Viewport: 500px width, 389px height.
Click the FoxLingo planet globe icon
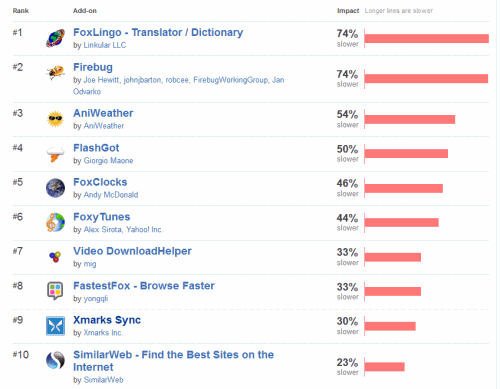(x=55, y=38)
